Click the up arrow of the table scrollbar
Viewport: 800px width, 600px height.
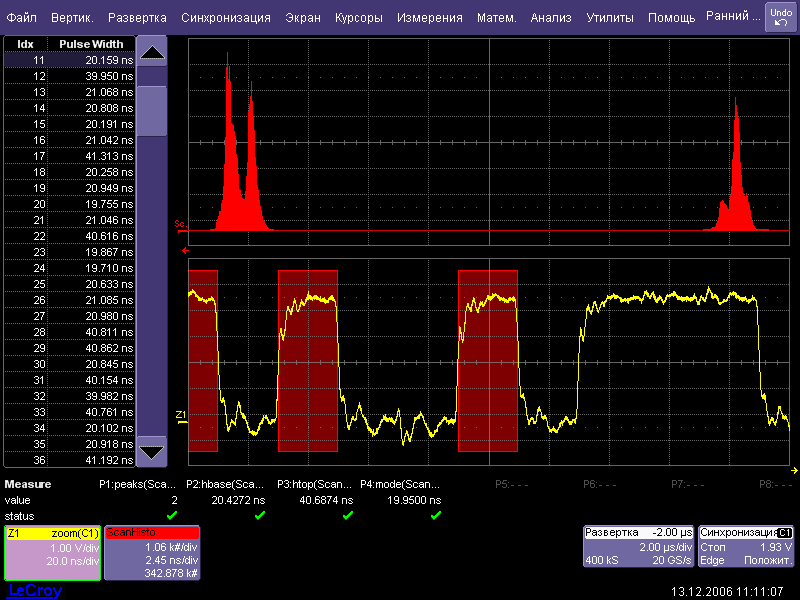click(x=152, y=52)
